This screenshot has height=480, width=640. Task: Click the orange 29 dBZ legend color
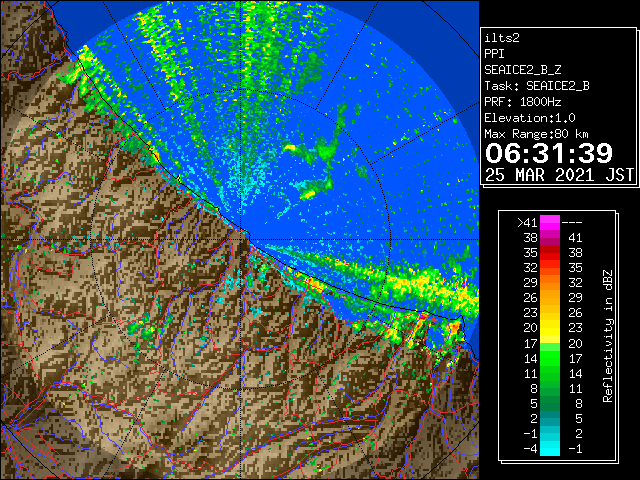pos(550,282)
